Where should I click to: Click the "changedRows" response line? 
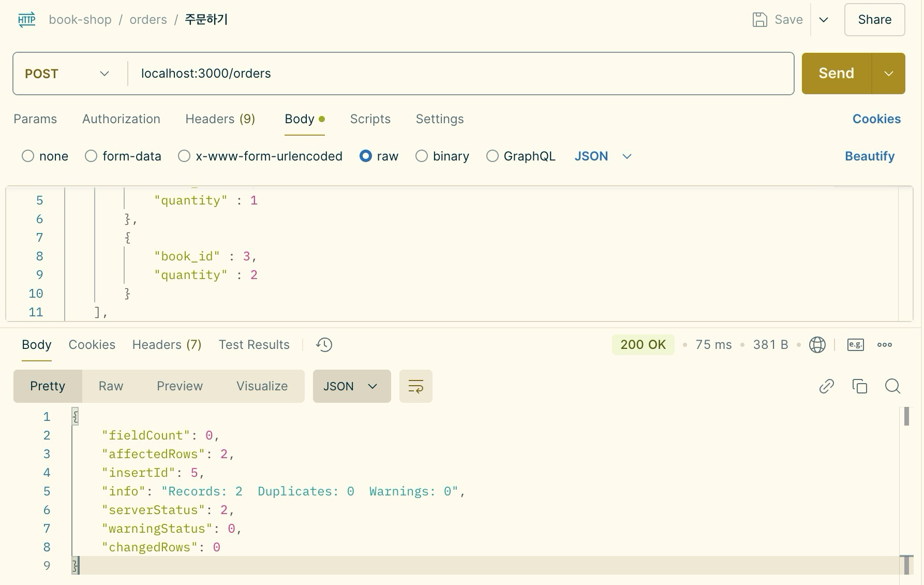coord(161,547)
